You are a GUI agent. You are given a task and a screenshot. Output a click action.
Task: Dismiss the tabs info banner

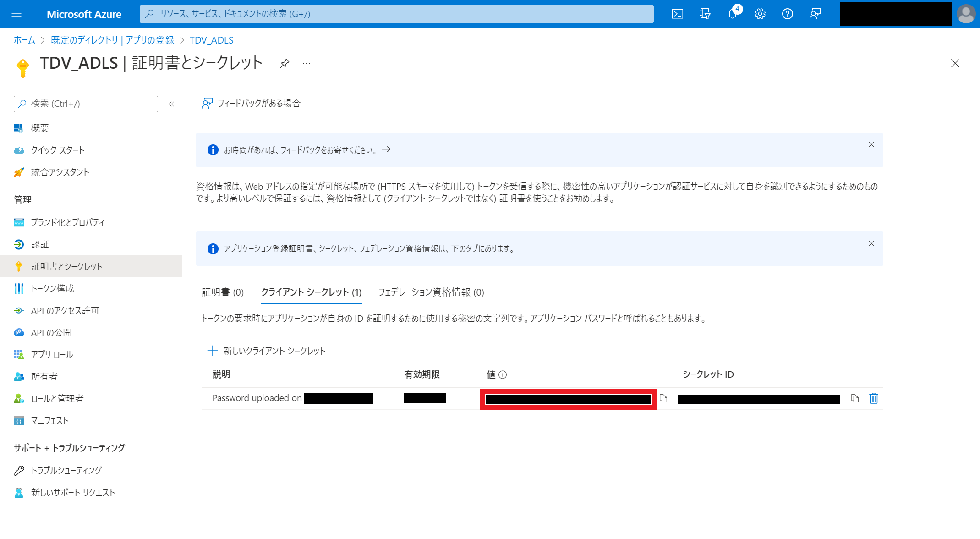click(x=871, y=243)
